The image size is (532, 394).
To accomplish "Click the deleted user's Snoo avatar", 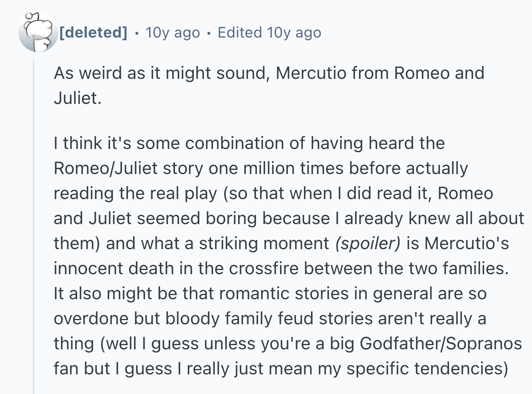I will click(38, 32).
